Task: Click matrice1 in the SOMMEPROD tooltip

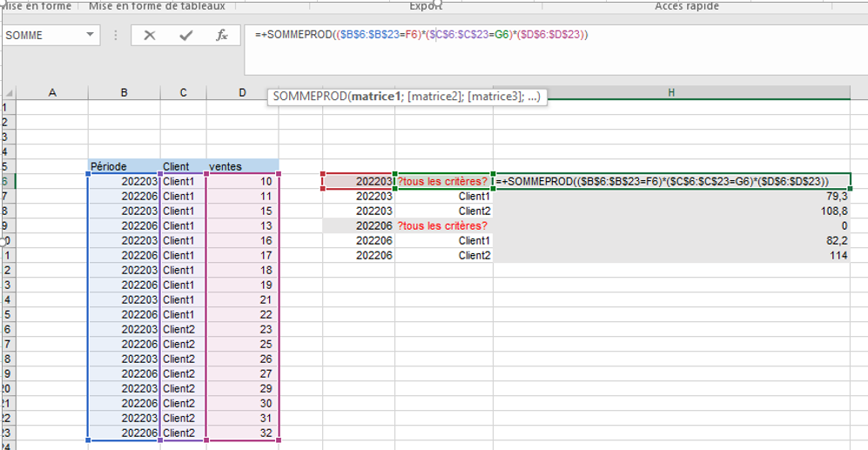Action: pos(376,97)
